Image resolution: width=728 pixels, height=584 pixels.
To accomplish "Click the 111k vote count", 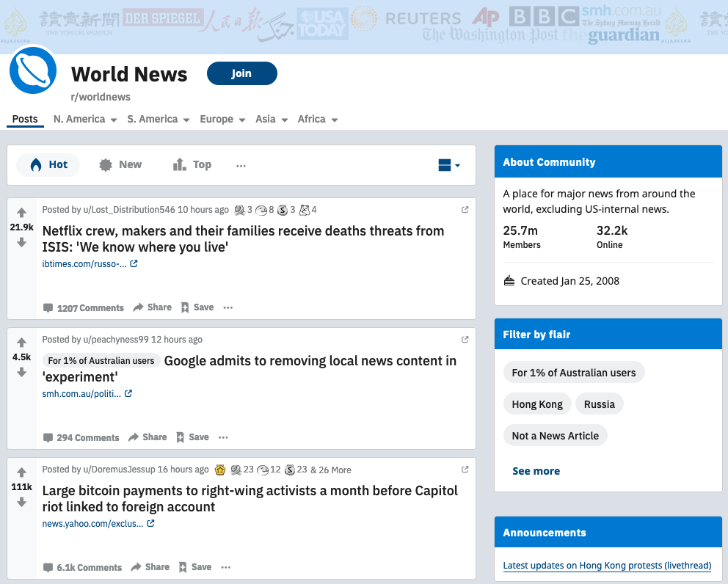I will point(21,487).
